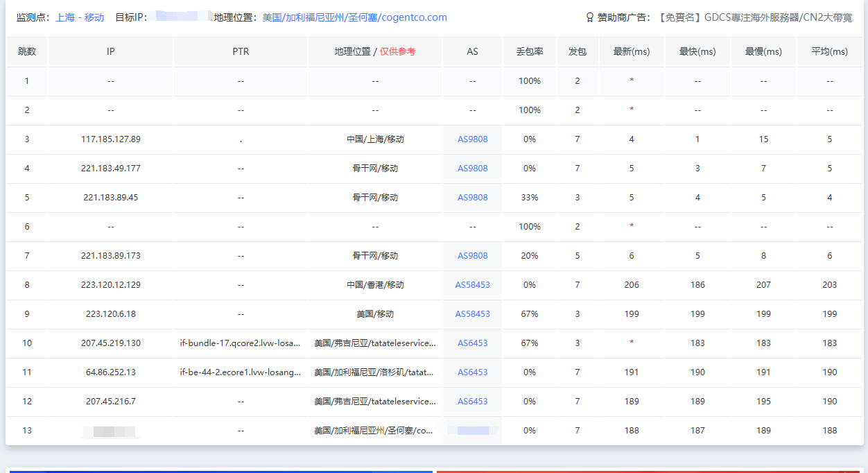Open the AS9808 link in hop 7 row
The width and height of the screenshot is (868, 473).
tap(472, 256)
